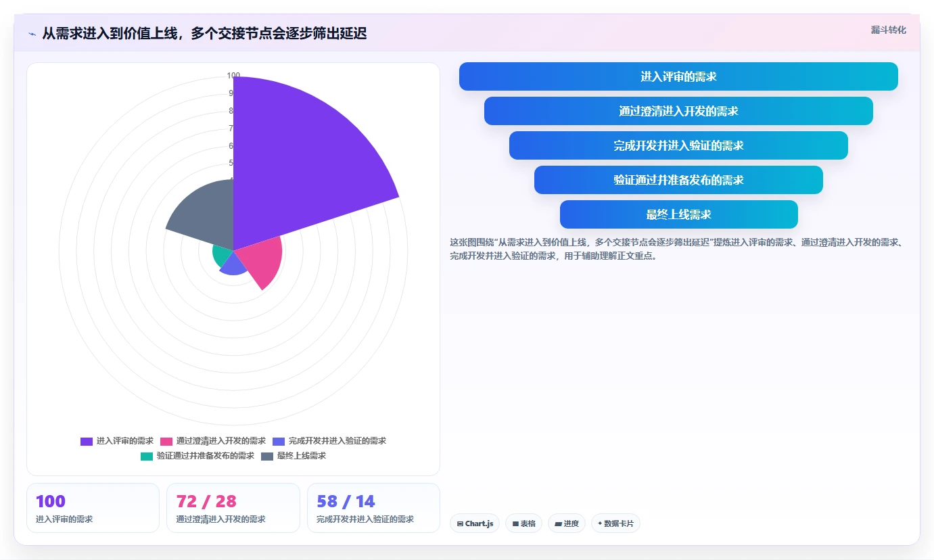Click the icon inside the 进度 tag
This screenshot has height=560, width=934.
click(x=558, y=523)
